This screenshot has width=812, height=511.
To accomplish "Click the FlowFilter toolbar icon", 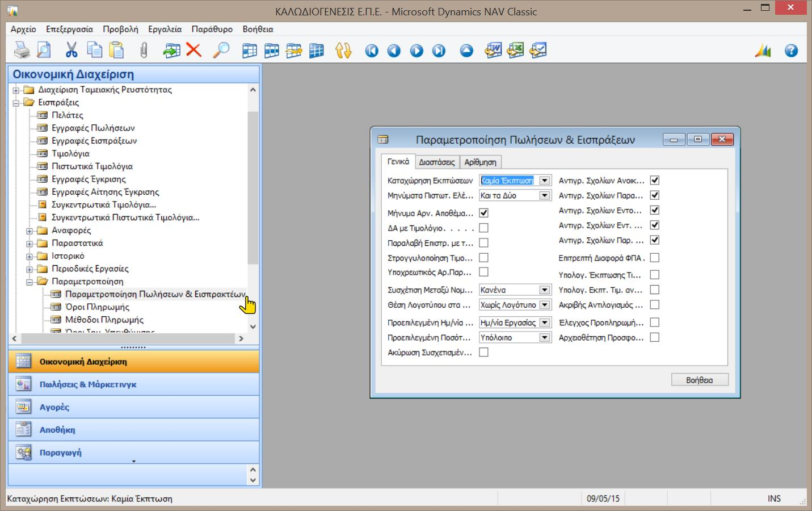I will tap(294, 51).
